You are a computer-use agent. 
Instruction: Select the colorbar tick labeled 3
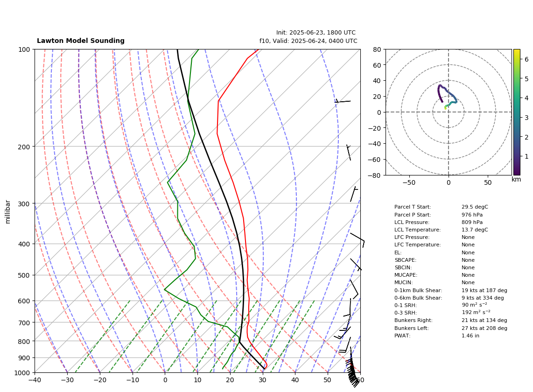pos(526,118)
